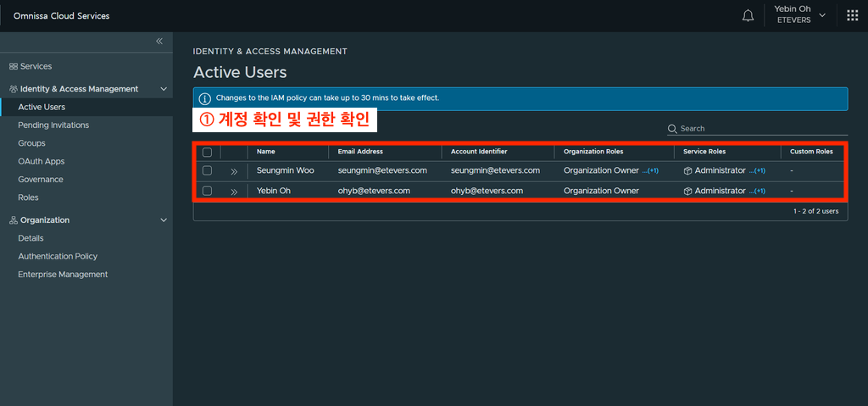Collapse the sidebar with double-chevron icon
The image size is (868, 406).
click(x=159, y=42)
